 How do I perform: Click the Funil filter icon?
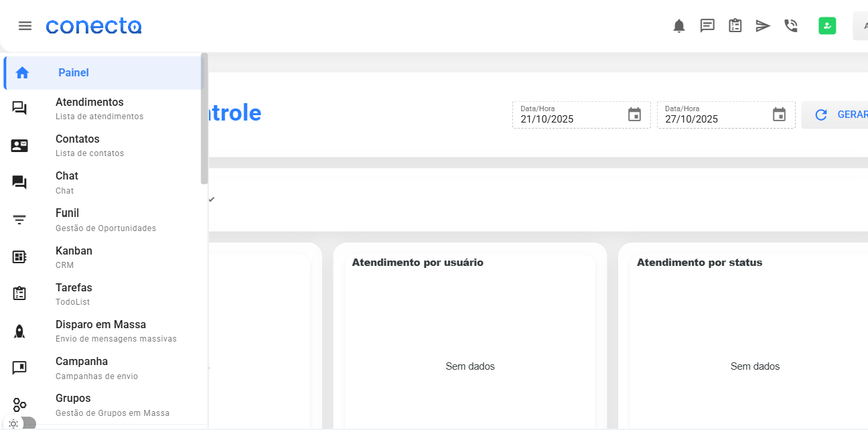(19, 220)
